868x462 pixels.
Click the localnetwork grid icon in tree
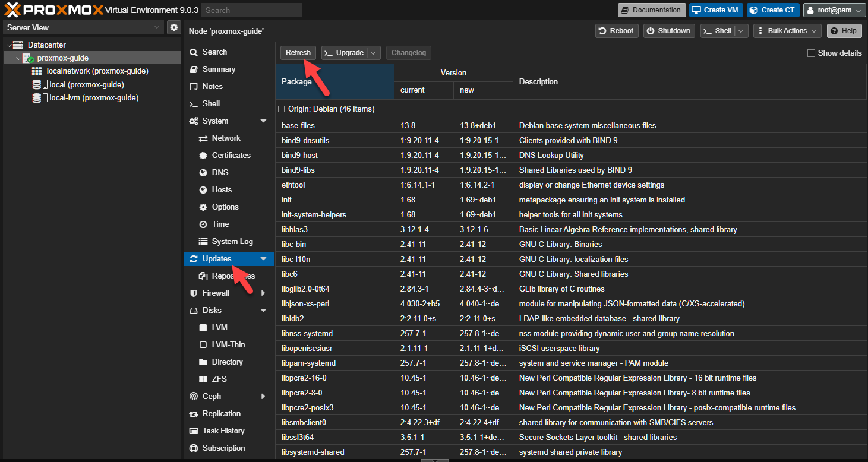37,71
